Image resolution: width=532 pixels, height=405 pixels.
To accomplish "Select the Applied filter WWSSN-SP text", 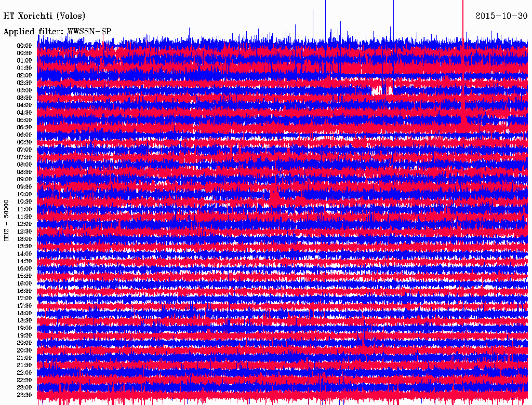I will pyautogui.click(x=57, y=31).
